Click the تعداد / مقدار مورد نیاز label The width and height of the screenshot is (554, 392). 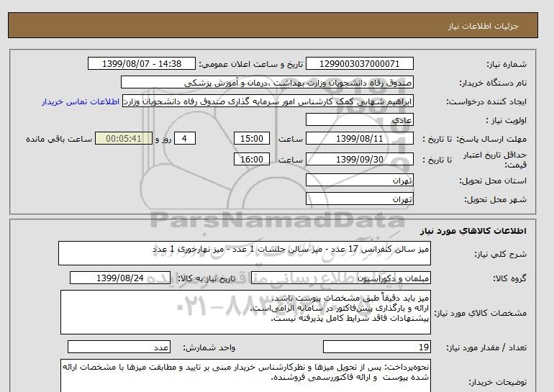click(486, 347)
